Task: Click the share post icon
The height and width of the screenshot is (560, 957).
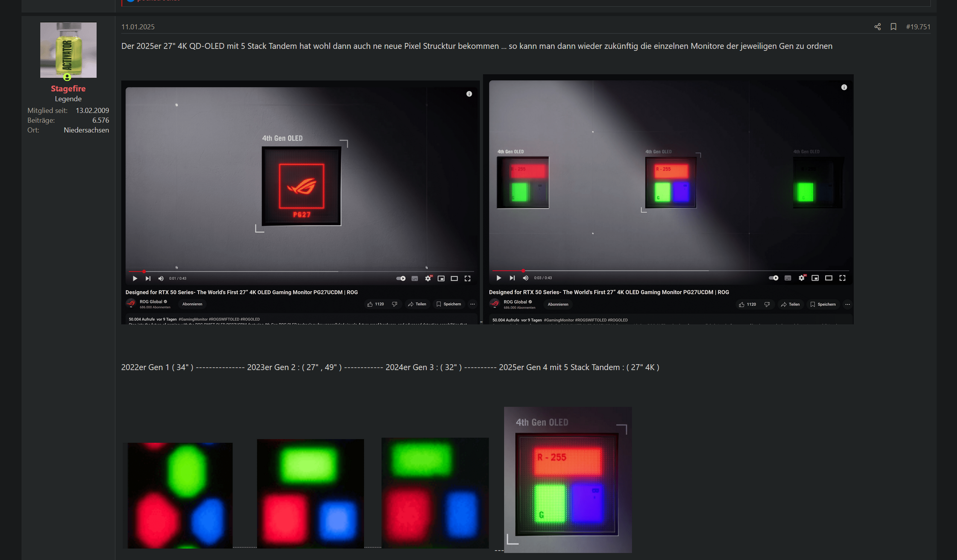Action: (x=877, y=27)
